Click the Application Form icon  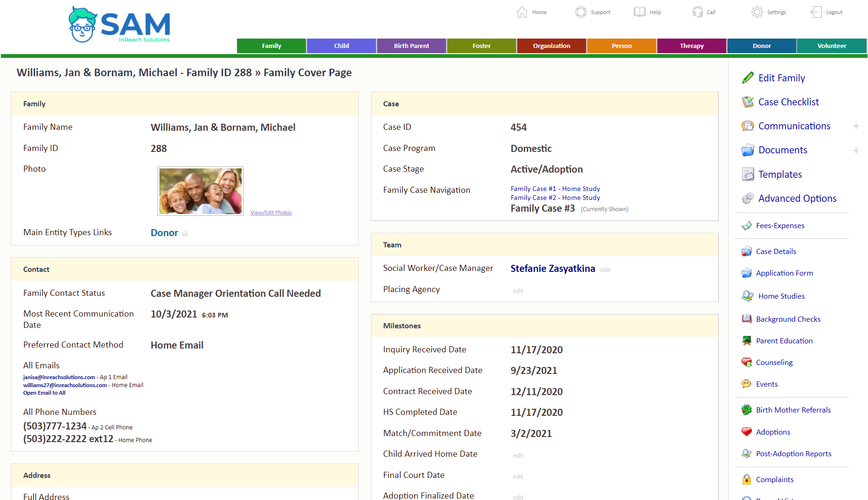pyautogui.click(x=747, y=273)
